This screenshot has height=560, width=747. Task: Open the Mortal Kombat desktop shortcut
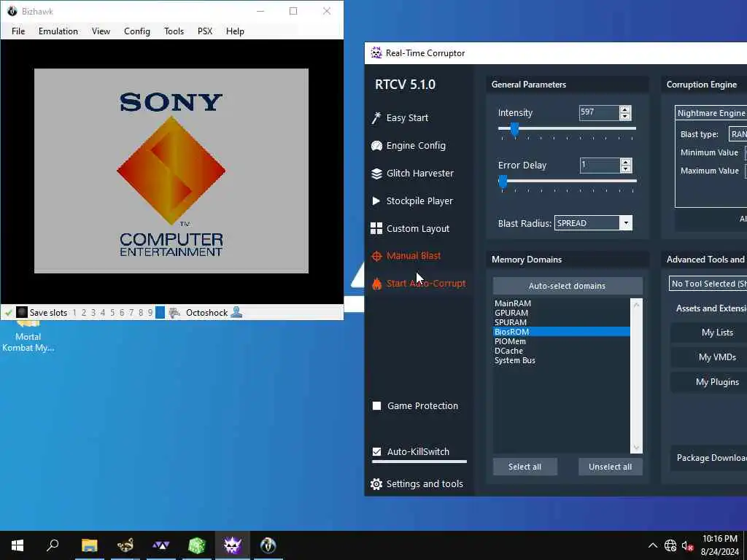[x=28, y=335]
